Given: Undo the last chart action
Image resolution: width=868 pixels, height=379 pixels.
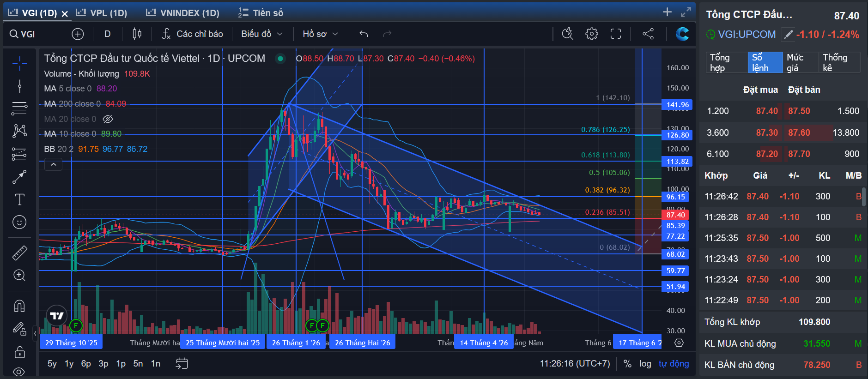Looking at the screenshot, I should tap(364, 34).
